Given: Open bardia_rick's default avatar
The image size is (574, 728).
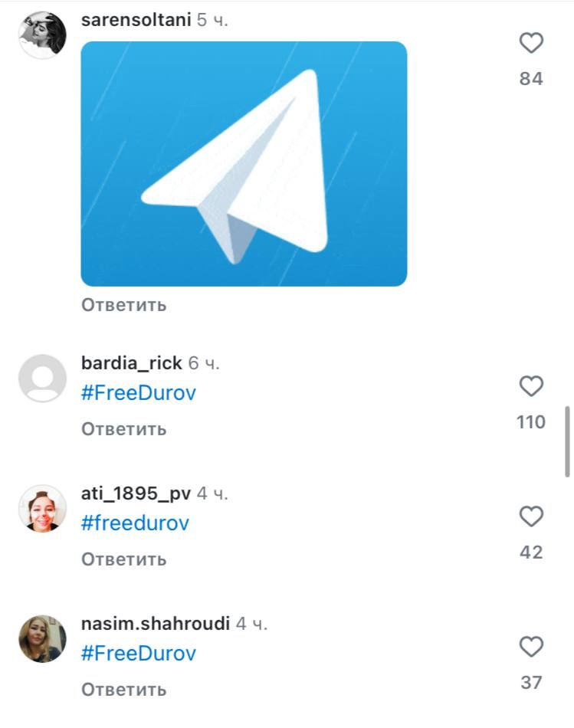Looking at the screenshot, I should 42,378.
